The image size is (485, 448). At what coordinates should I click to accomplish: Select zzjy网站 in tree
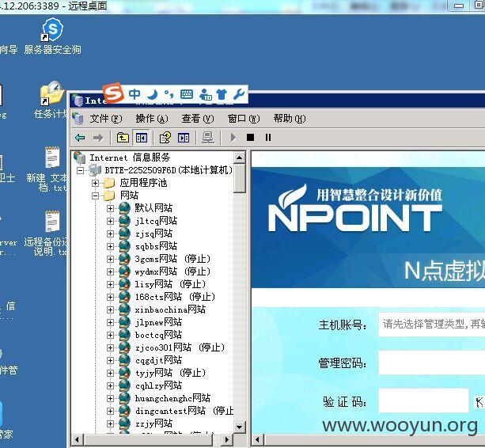153,423
